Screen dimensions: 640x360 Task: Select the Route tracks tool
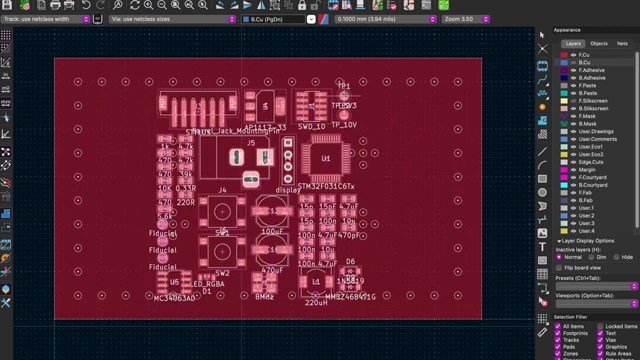point(542,80)
